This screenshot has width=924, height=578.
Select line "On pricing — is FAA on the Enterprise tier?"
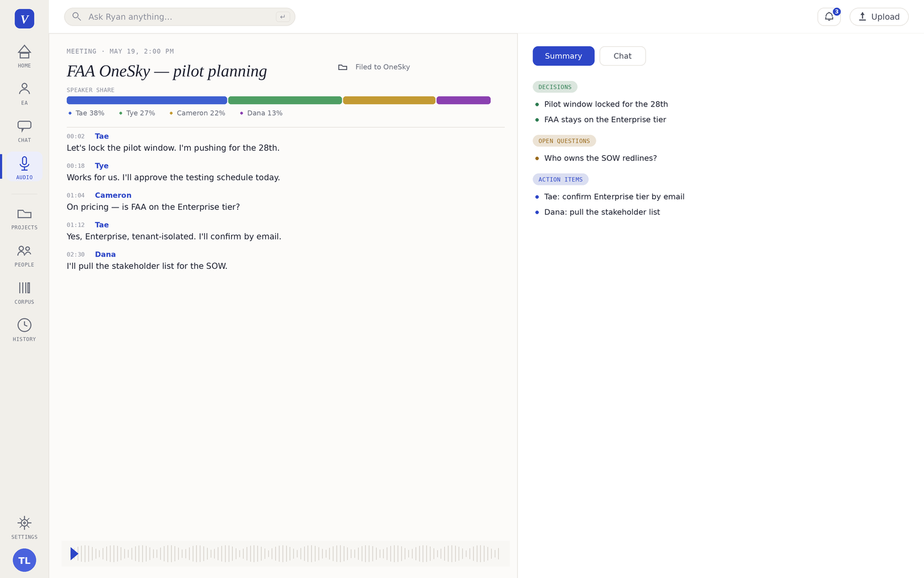153,207
